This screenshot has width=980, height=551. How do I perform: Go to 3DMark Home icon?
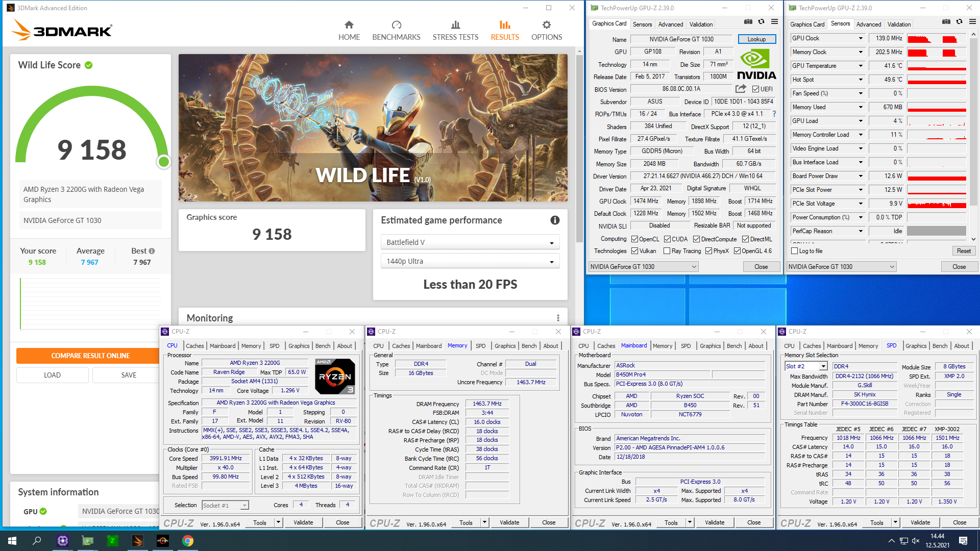[349, 25]
